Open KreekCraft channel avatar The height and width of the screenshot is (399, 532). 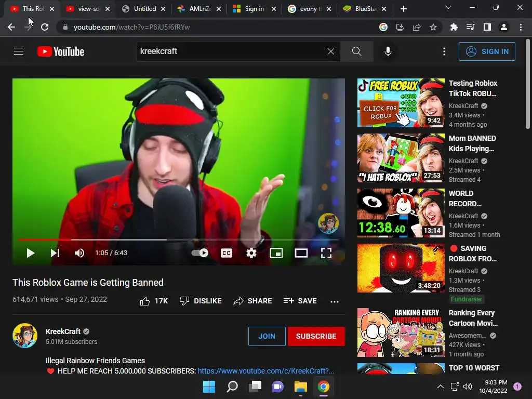[25, 336]
